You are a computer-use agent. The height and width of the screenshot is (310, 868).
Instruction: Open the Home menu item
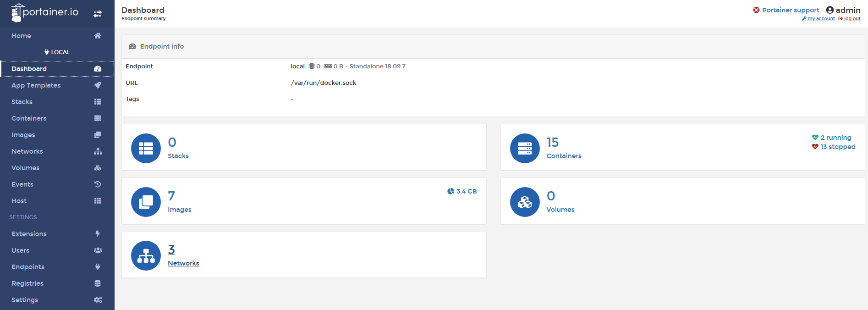pos(57,36)
